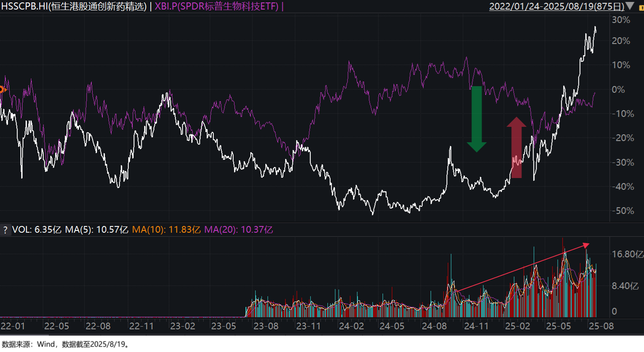644x352 pixels.
Task: Click the 0 volume axis label
Action: [x=614, y=311]
